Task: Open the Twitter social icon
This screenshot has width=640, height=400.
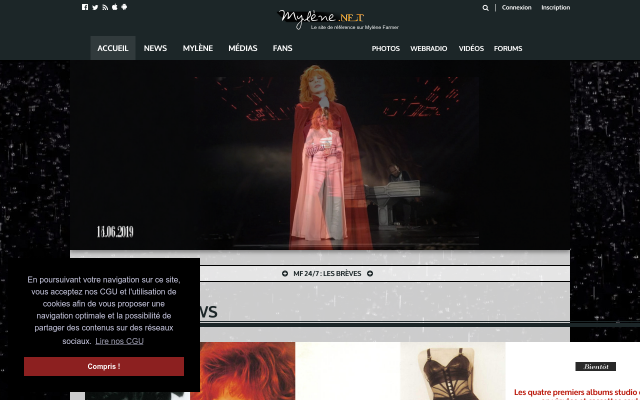Action: point(95,7)
